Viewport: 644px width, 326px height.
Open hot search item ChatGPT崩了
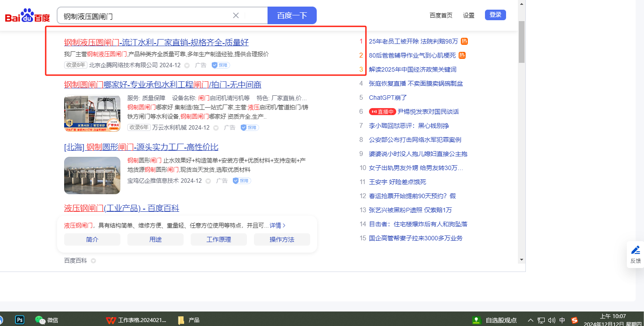coord(388,98)
